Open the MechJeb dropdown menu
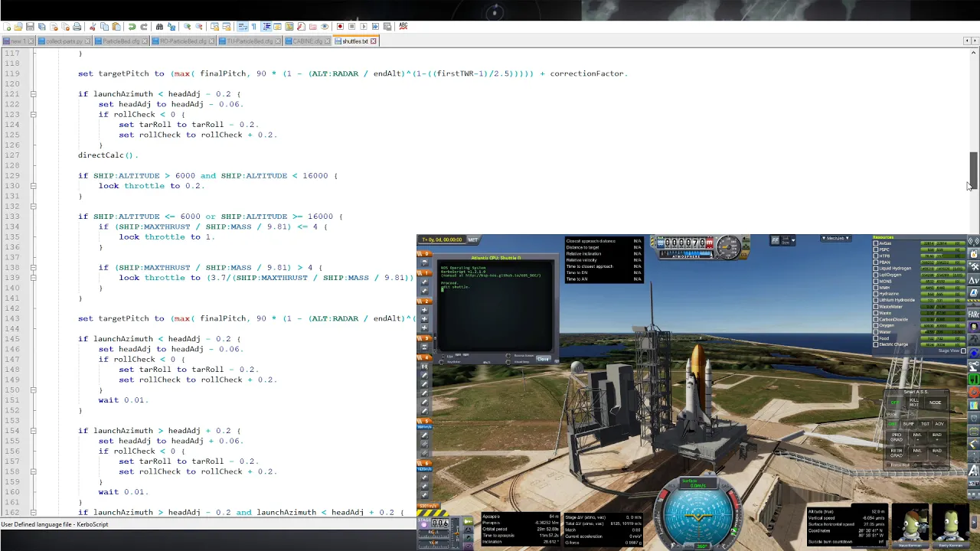This screenshot has height=551, width=980. [x=835, y=238]
